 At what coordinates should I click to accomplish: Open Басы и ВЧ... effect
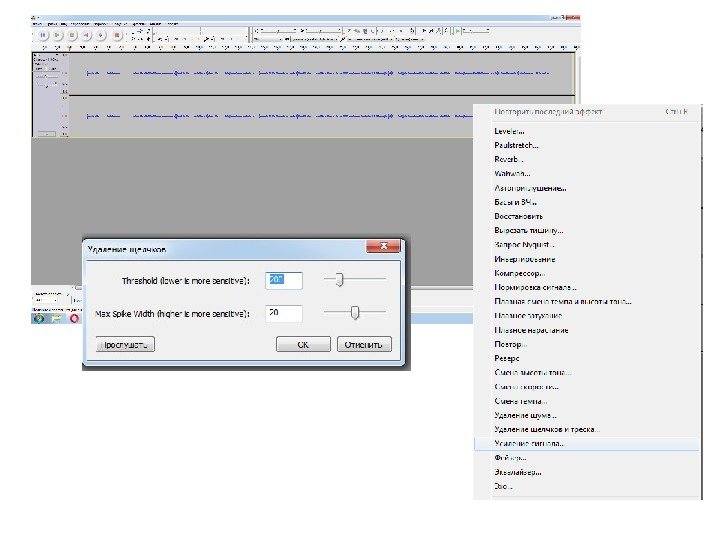click(587, 202)
